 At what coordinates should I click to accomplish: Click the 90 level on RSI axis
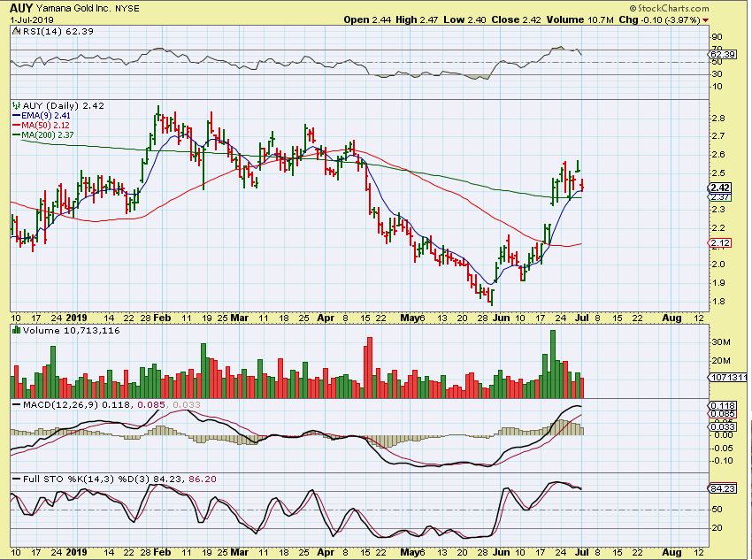pyautogui.click(x=717, y=37)
